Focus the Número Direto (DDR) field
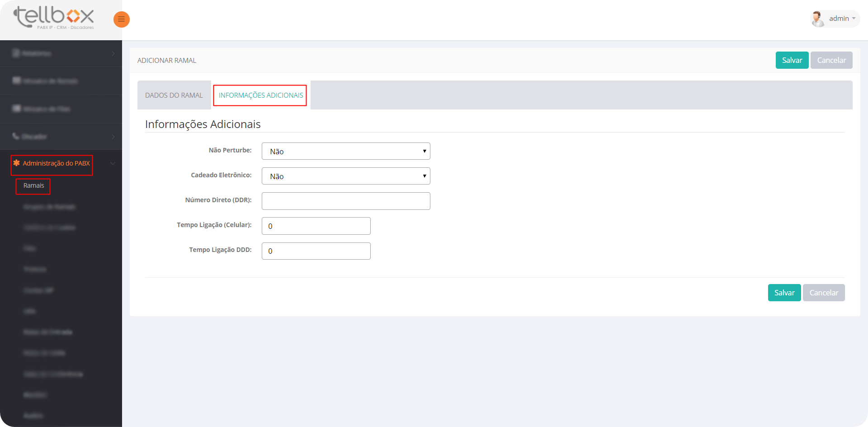The image size is (868, 427). coord(345,201)
